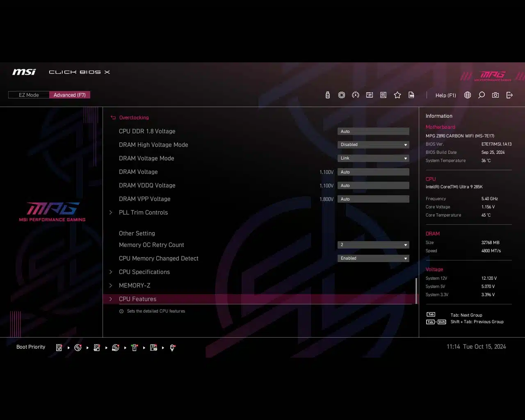Click the 5.40 GHz frequency value
Image resolution: width=525 pixels, height=420 pixels.
[x=489, y=199]
